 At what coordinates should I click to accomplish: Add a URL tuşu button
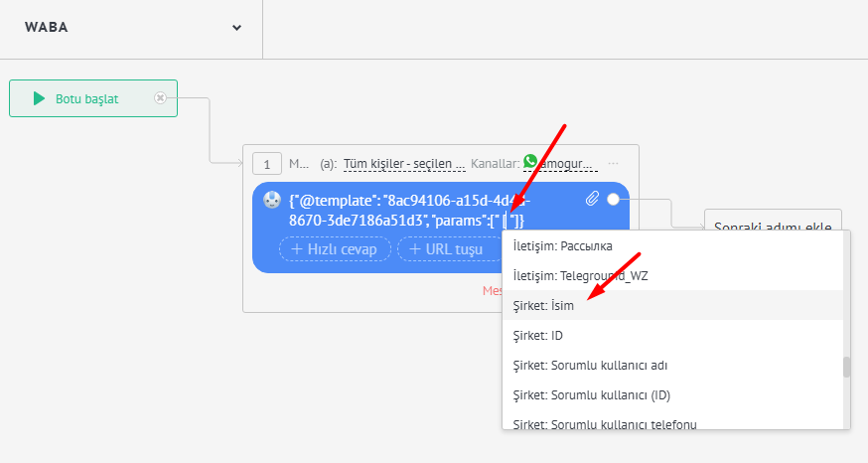pyautogui.click(x=447, y=249)
